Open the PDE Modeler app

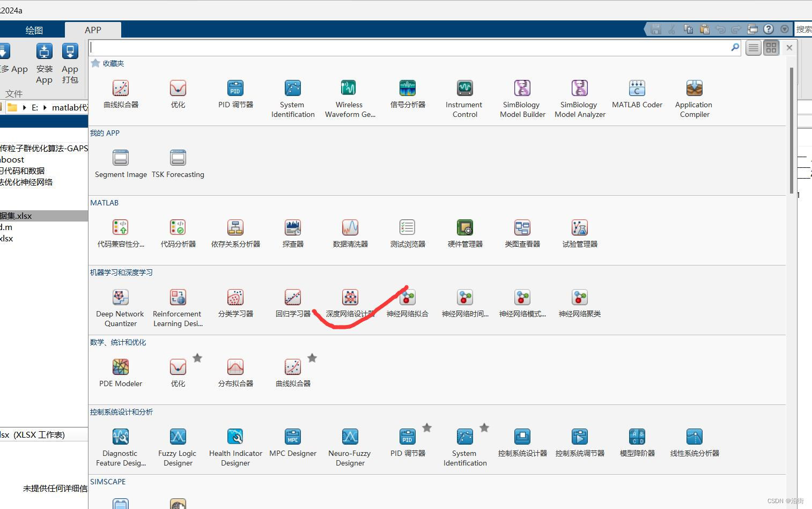[121, 373]
